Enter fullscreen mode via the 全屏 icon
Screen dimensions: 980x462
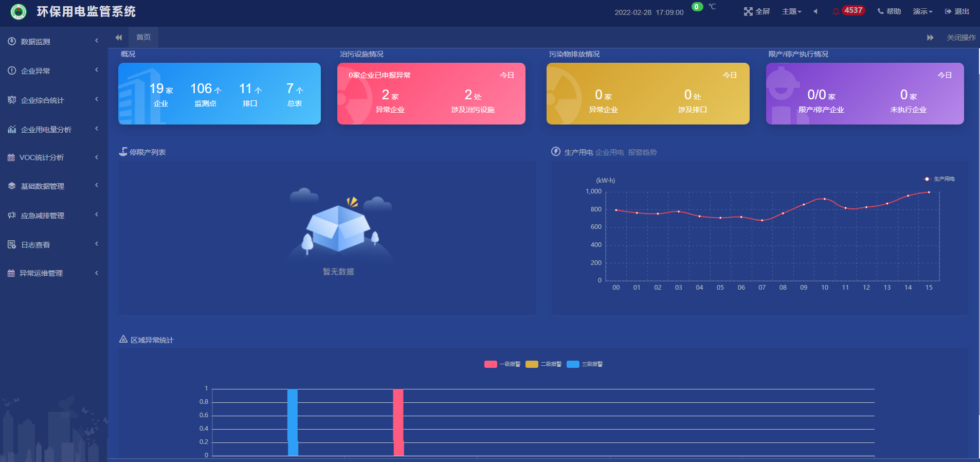tap(748, 11)
